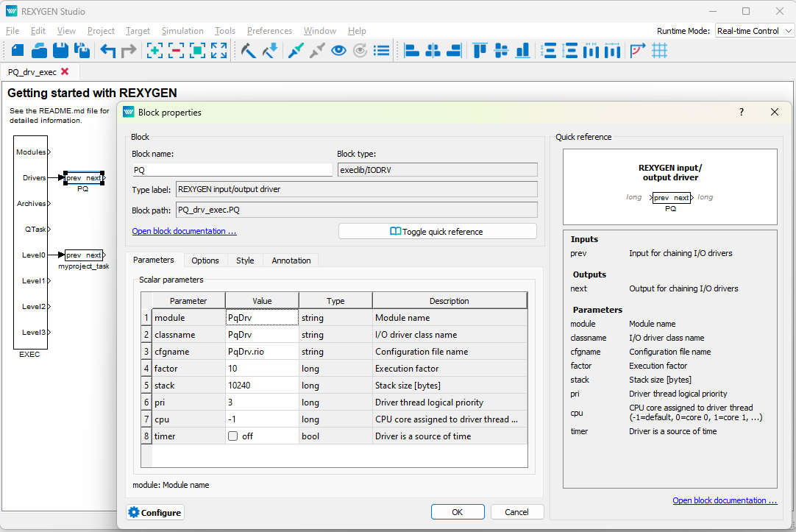The width and height of the screenshot is (796, 532).
Task: Click the Align Bottom toolbar icon
Action: pos(523,50)
